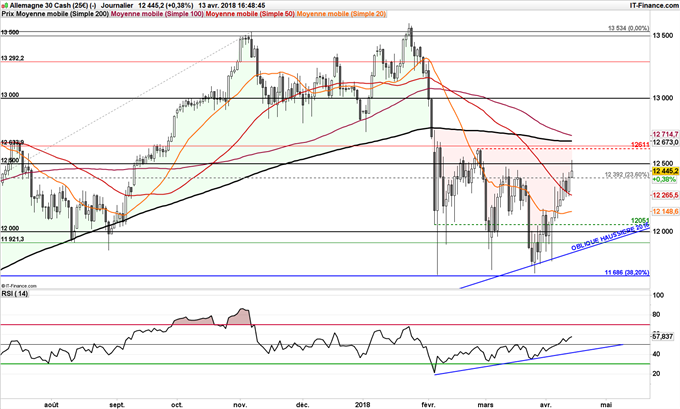Select the OBLIQUE HAUSSIERE 2016 trendline label
Image resolution: width=680 pixels, height=409 pixels.
pos(611,238)
